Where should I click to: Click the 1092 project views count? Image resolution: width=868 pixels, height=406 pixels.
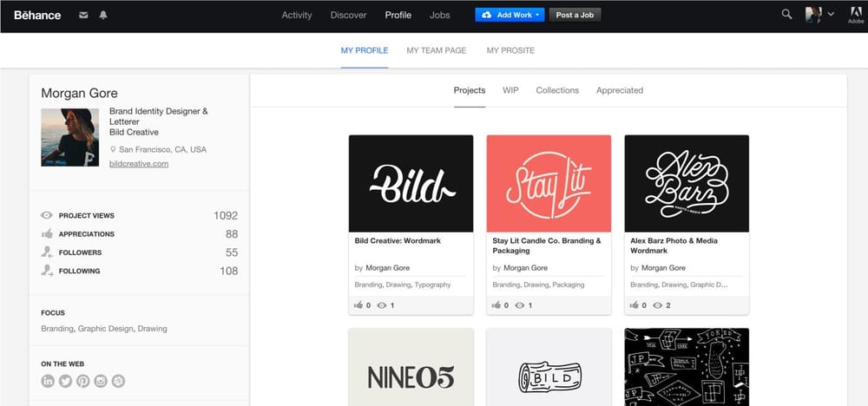226,216
